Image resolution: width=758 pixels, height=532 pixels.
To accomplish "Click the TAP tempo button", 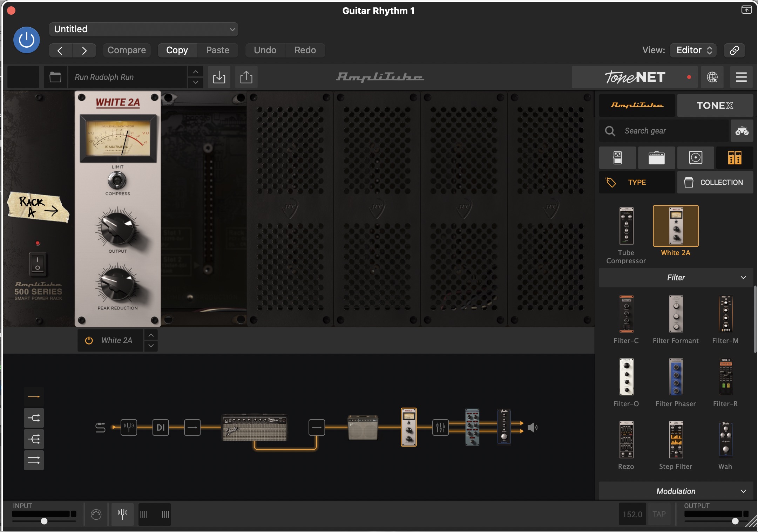I will (x=659, y=514).
